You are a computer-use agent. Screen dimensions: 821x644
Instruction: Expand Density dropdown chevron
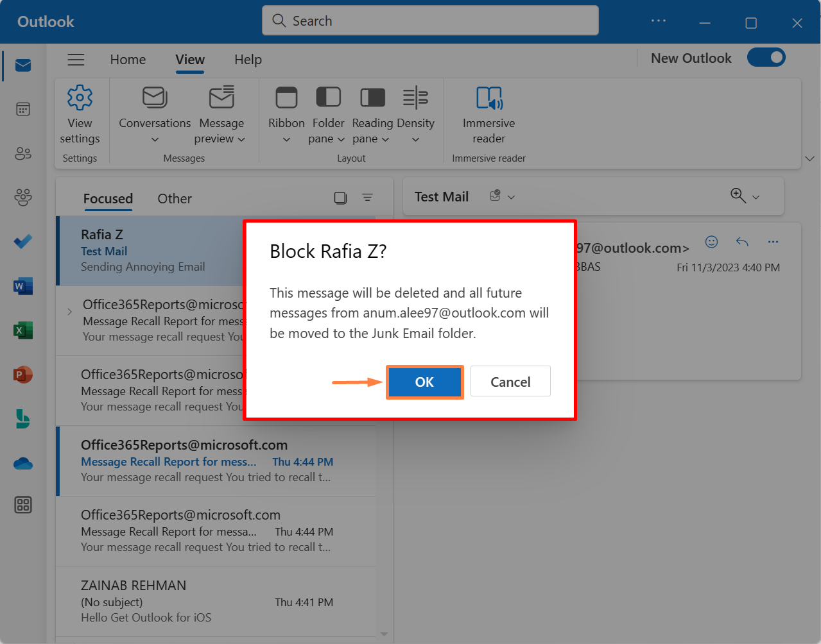[x=415, y=140]
